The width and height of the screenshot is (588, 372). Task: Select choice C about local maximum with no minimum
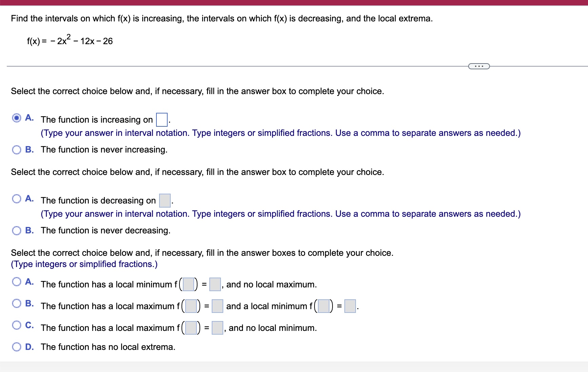click(16, 325)
